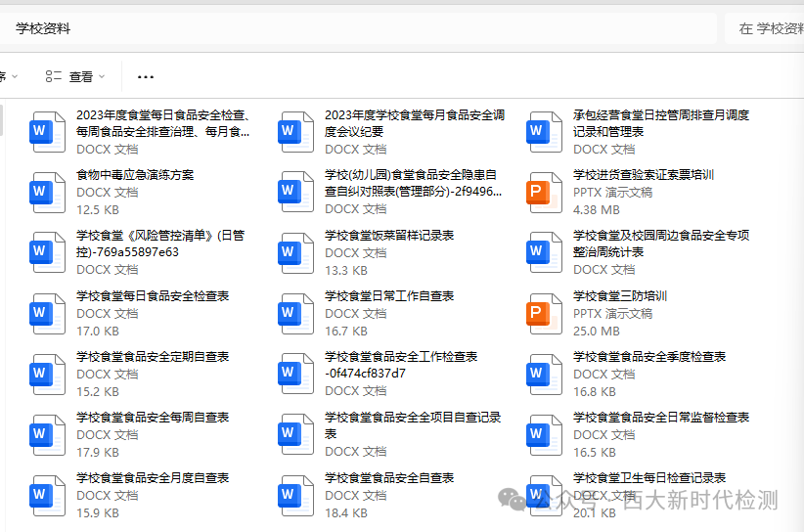Click file name 学校食堂及校园周边食品安全专项整治周统计表
Viewport: 804px width, 532px height.
click(x=661, y=244)
